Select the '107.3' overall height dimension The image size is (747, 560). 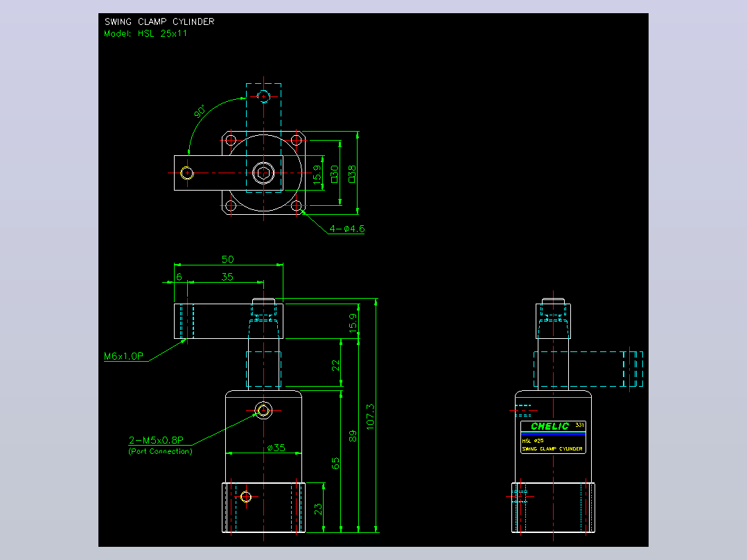coord(370,417)
